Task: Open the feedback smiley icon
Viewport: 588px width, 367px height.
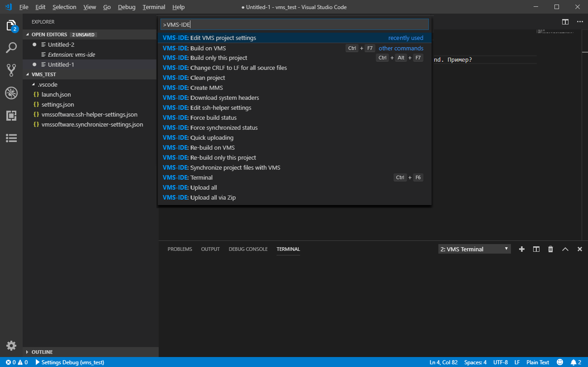Action: click(560, 362)
